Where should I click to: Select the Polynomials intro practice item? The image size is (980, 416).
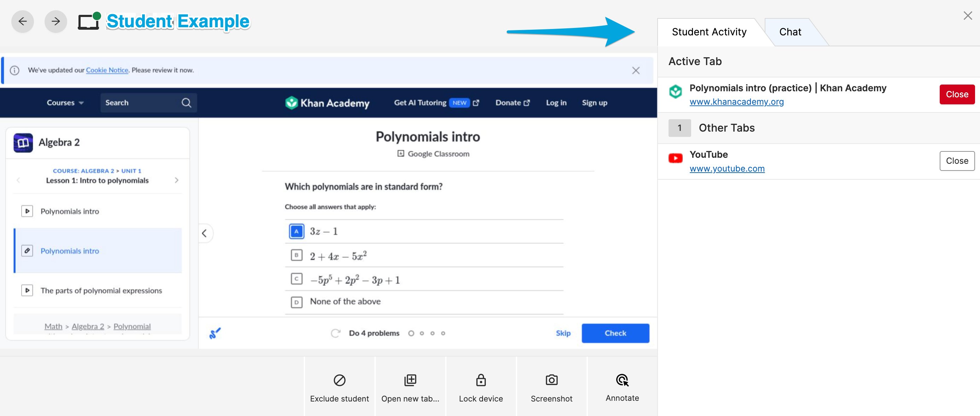(x=98, y=251)
